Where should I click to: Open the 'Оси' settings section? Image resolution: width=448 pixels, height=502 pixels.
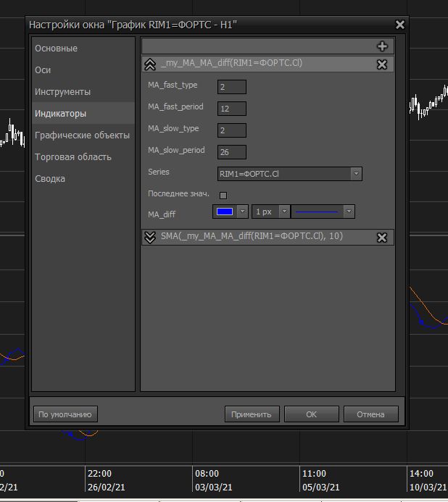[x=43, y=70]
